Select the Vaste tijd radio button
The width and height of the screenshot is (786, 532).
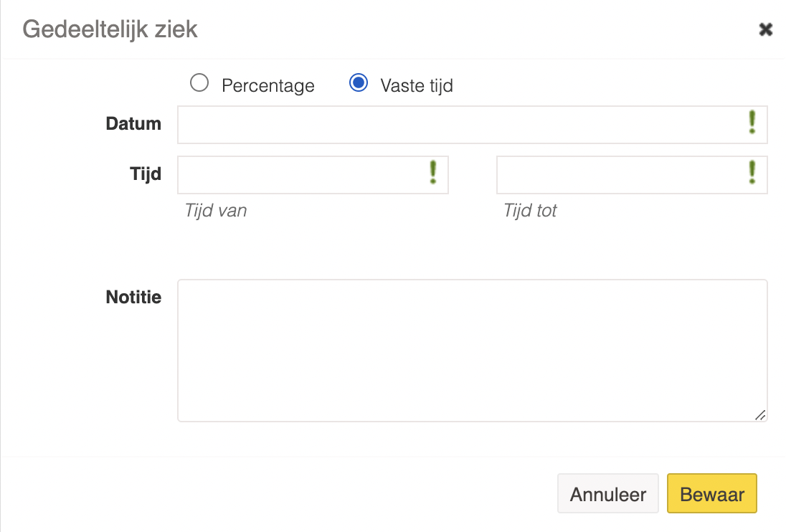359,82
